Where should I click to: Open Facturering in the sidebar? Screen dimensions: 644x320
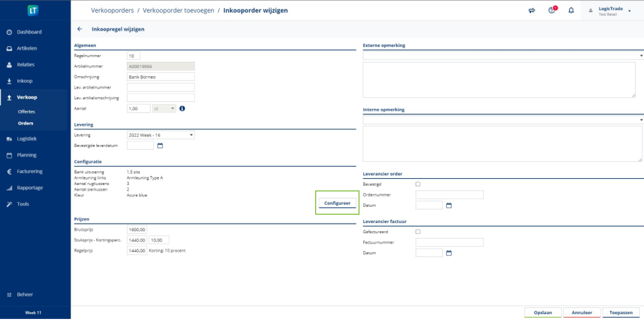pyautogui.click(x=30, y=171)
